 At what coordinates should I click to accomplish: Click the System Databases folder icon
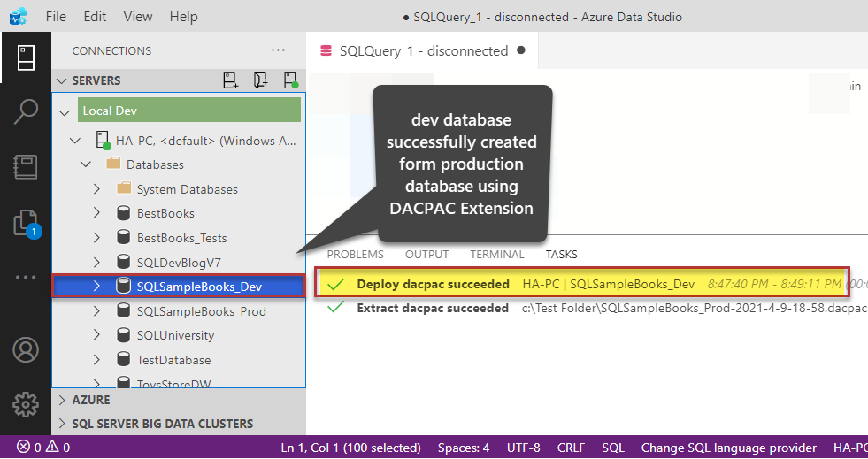(124, 188)
